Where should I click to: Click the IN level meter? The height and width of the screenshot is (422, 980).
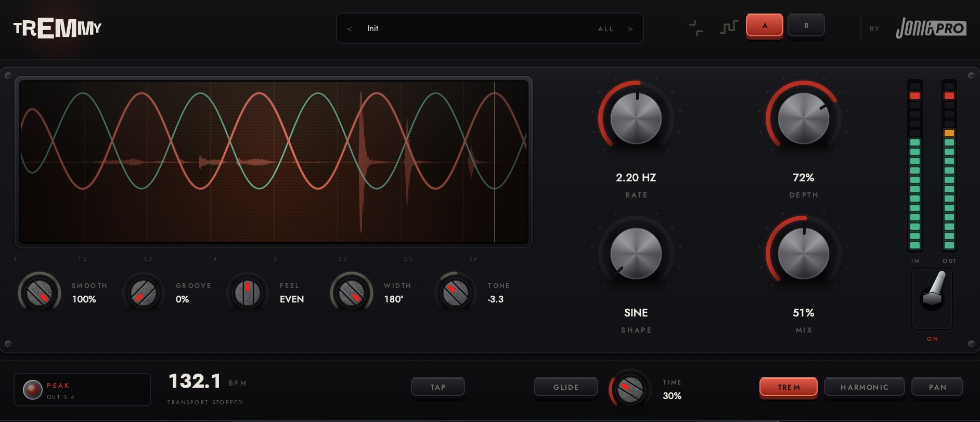point(915,165)
